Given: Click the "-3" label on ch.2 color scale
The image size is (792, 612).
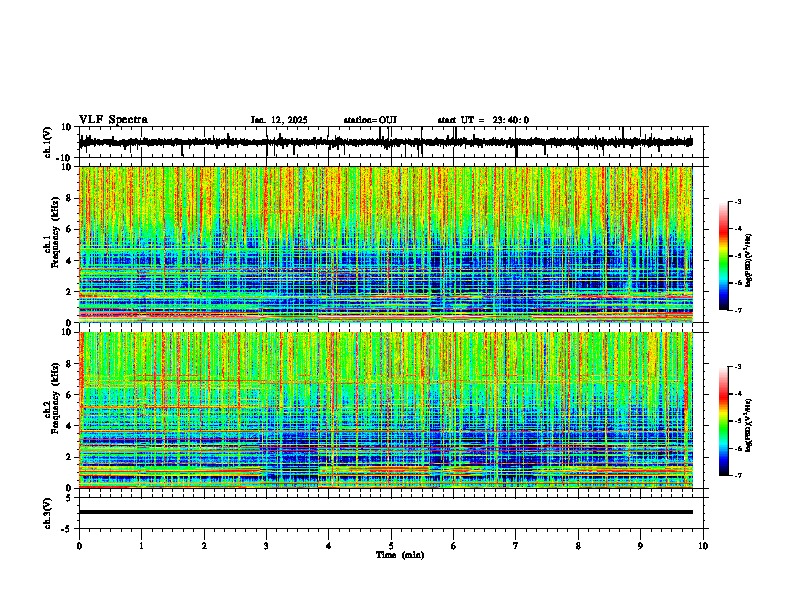Looking at the screenshot, I should (737, 367).
